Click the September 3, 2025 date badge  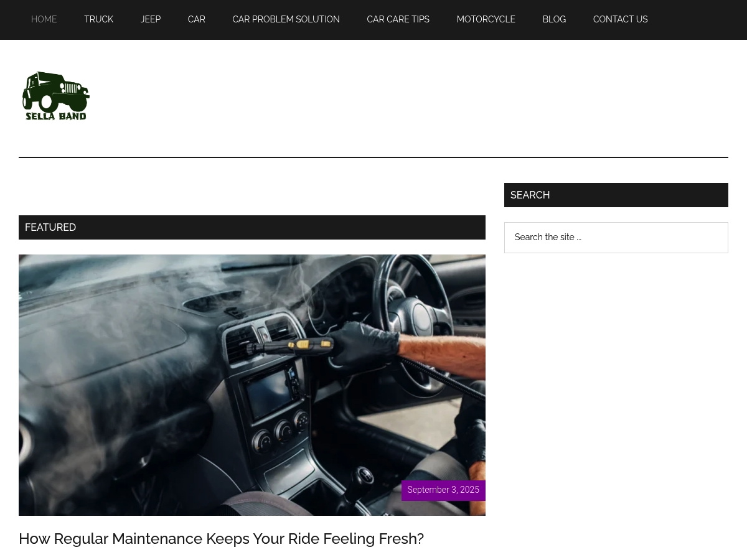point(443,490)
